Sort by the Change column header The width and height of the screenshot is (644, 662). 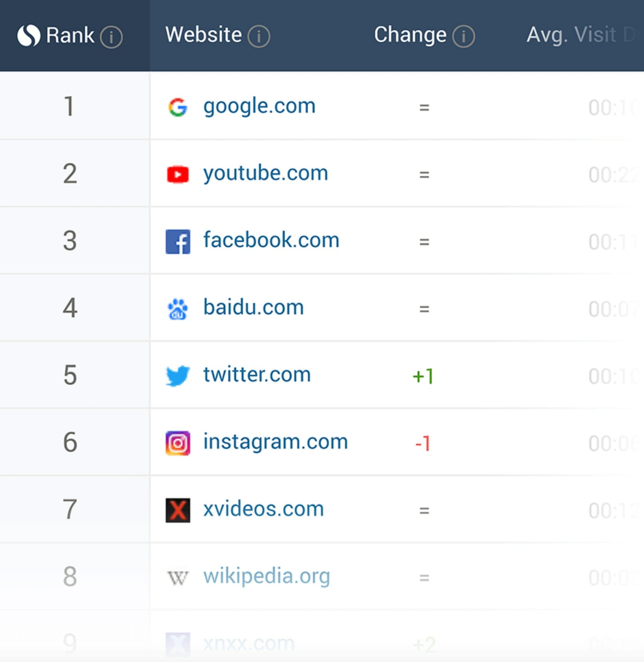pos(410,35)
